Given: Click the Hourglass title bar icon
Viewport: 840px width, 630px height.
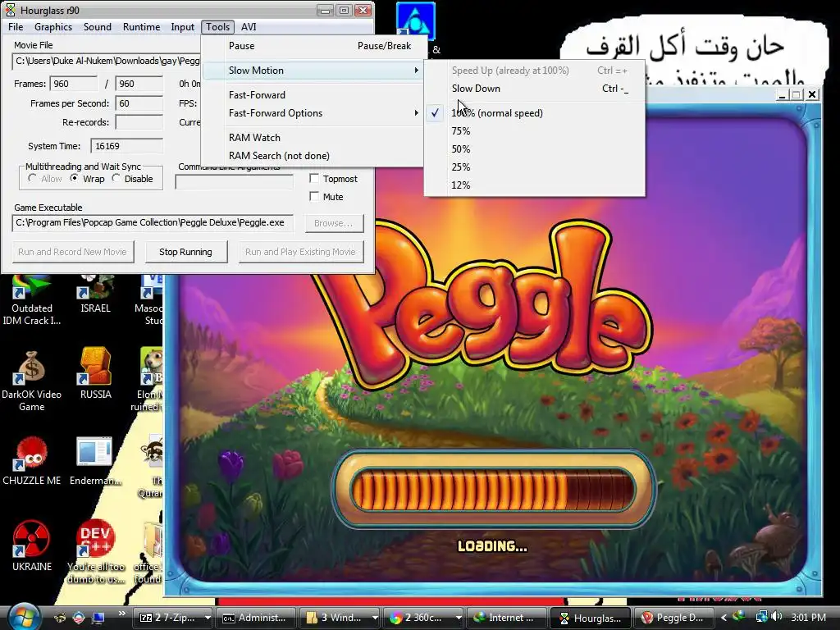Looking at the screenshot, I should pyautogui.click(x=10, y=10).
